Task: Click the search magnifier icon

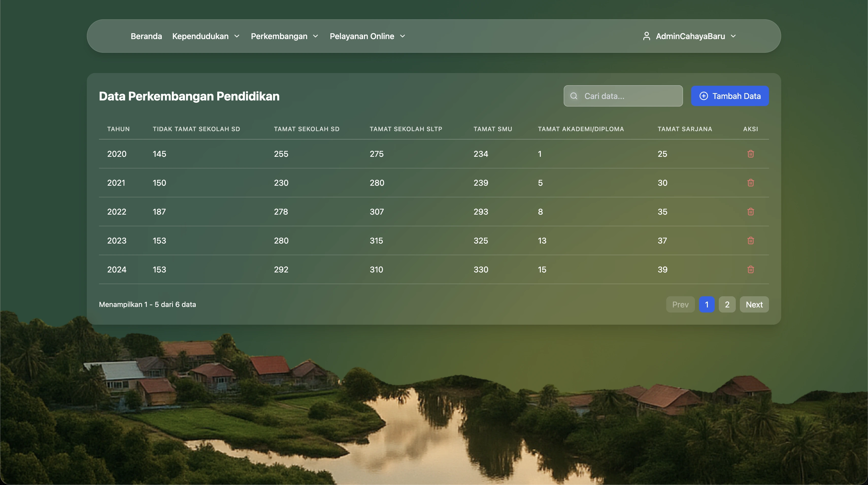Action: (x=574, y=96)
